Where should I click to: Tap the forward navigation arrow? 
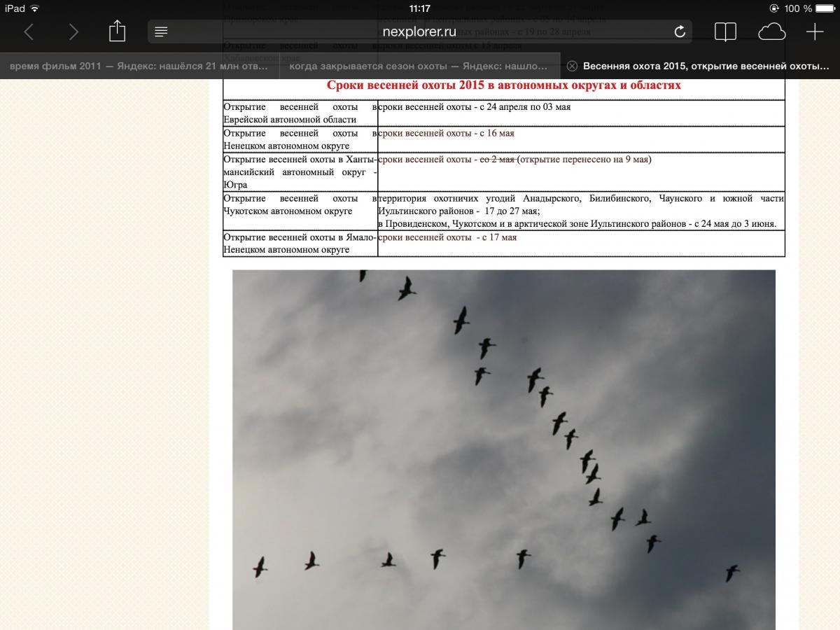(73, 31)
